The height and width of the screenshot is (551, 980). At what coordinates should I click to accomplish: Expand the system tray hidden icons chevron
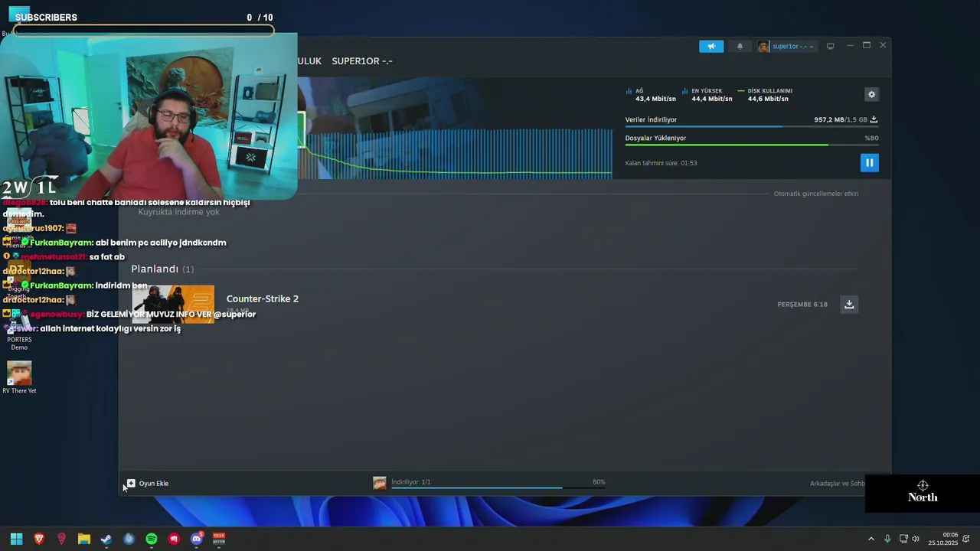pyautogui.click(x=871, y=539)
